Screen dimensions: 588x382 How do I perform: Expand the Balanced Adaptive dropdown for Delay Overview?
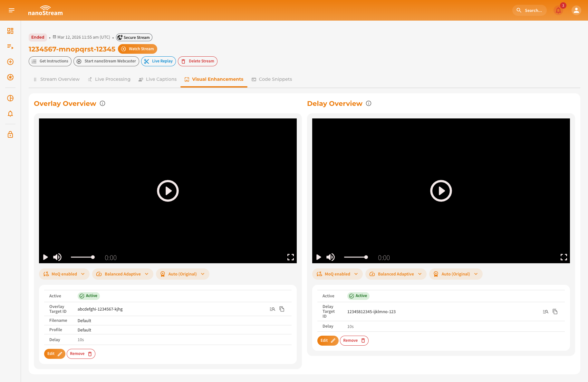click(396, 274)
